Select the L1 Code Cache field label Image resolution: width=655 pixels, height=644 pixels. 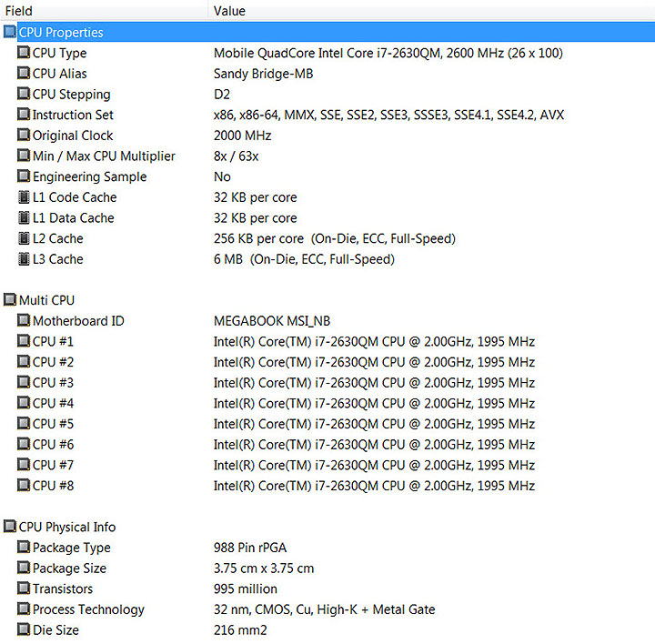point(75,197)
